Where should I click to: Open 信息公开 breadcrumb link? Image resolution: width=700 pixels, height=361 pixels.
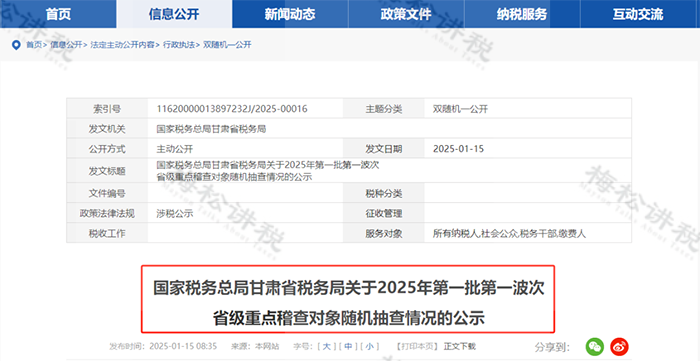click(x=66, y=45)
